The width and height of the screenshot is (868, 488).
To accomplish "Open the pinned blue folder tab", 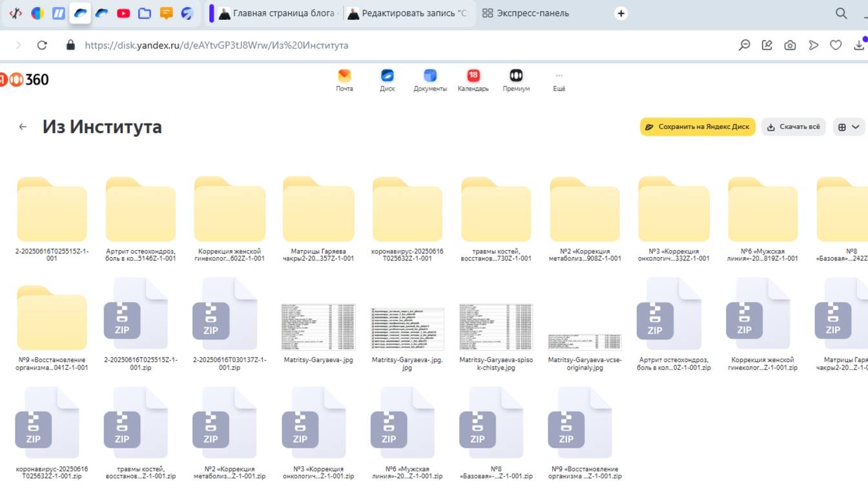I will tap(145, 13).
